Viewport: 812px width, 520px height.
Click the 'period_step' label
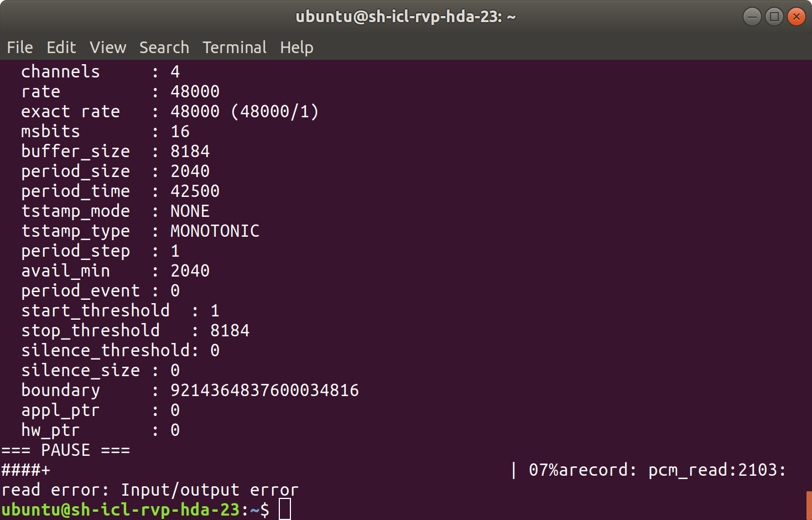point(76,251)
